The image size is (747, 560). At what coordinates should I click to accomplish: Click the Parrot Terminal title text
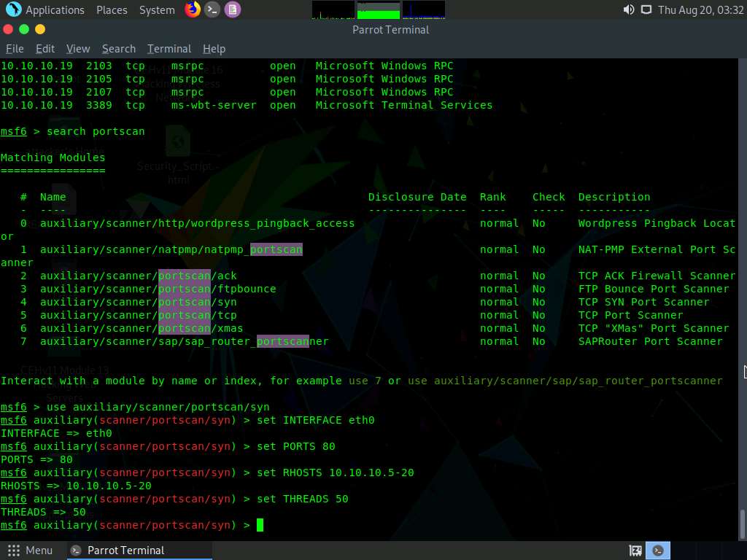[391, 29]
